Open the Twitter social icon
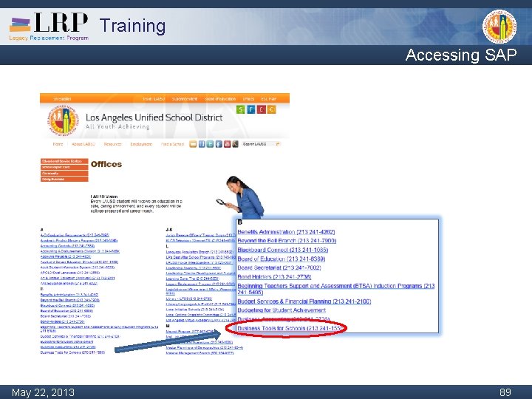 click(x=211, y=144)
